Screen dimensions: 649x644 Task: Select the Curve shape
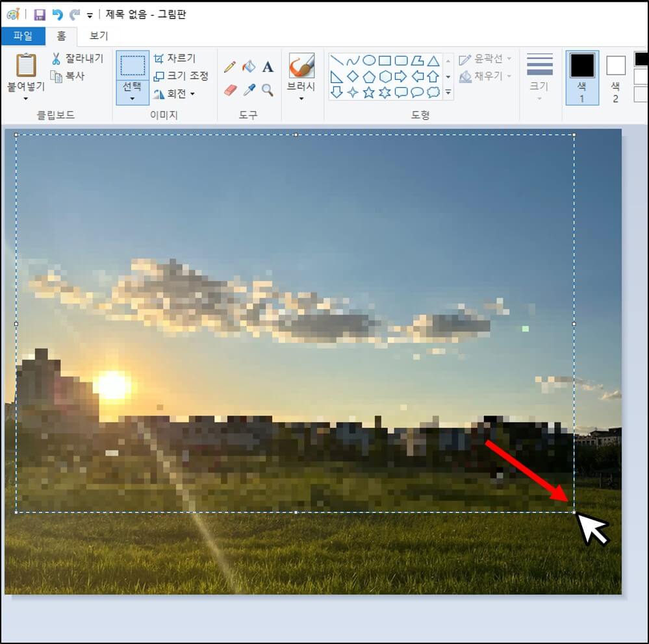(x=353, y=61)
